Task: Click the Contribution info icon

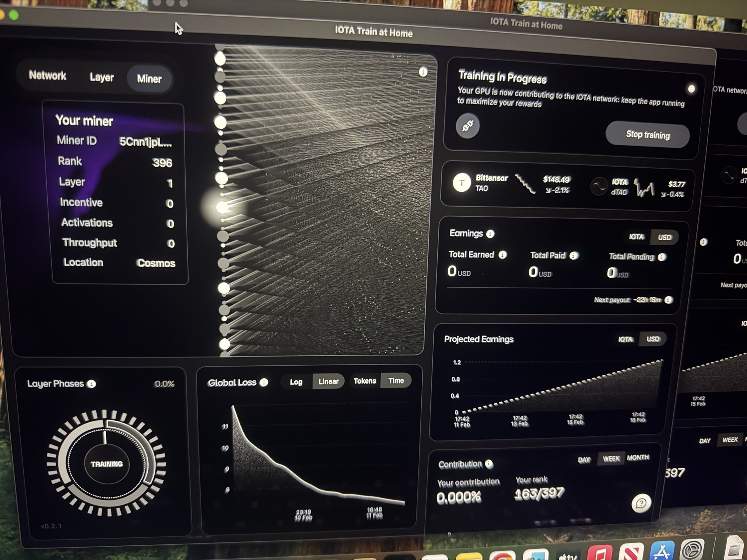Action: point(489,464)
